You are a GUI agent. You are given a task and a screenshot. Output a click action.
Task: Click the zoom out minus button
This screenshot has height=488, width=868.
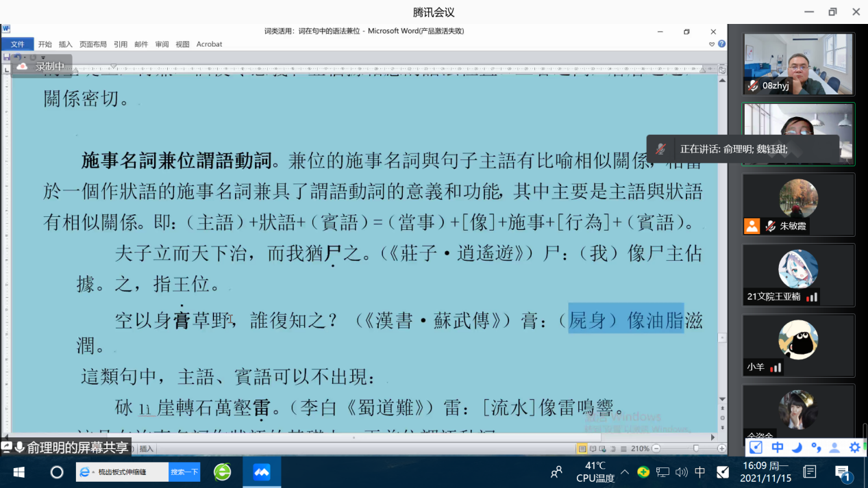tap(656, 448)
